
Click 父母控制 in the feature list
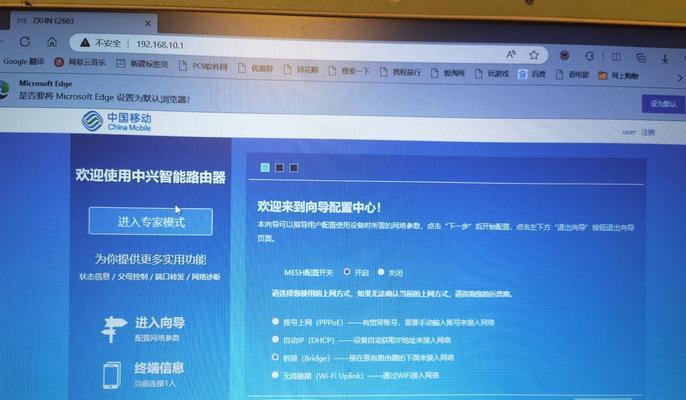pos(132,277)
